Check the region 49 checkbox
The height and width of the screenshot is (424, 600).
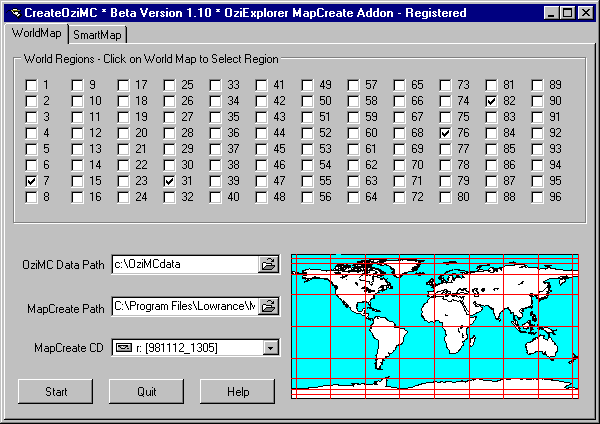pyautogui.click(x=308, y=85)
